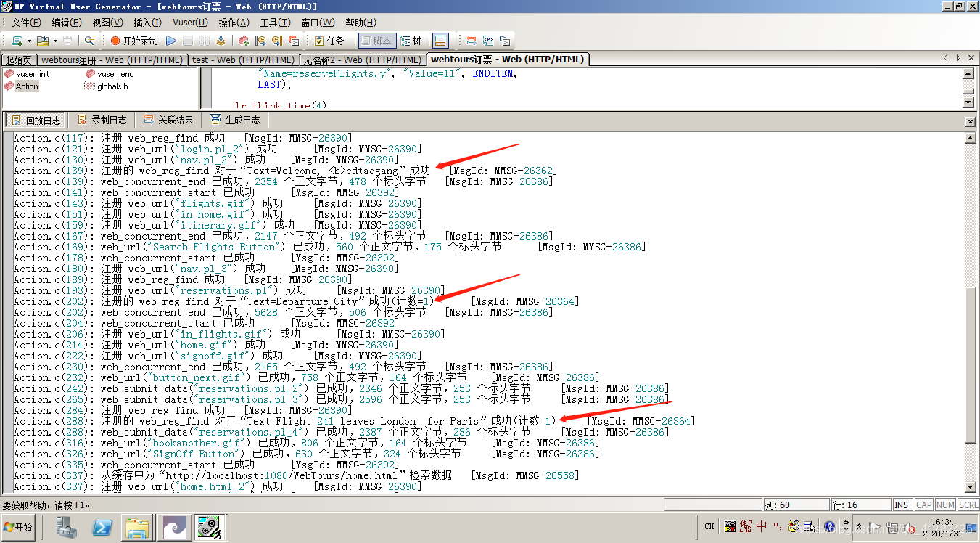Click the 任务 (Tasks) toolbar button

coord(329,41)
